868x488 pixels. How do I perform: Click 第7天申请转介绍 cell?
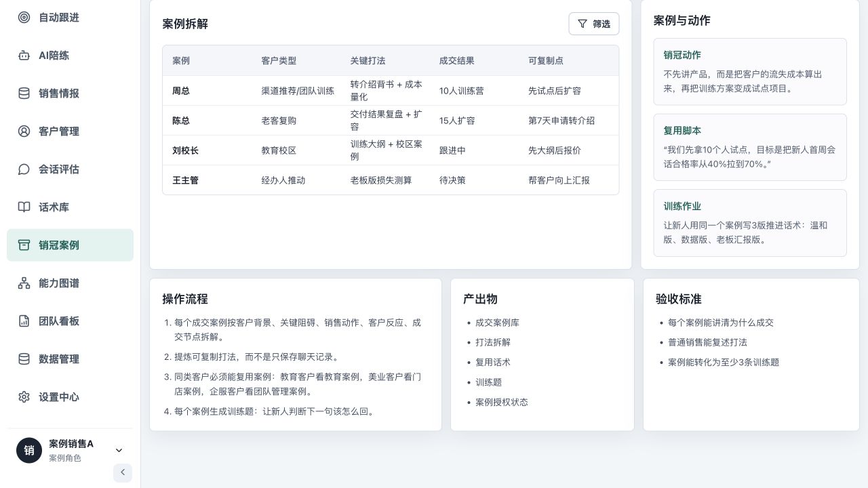point(561,121)
